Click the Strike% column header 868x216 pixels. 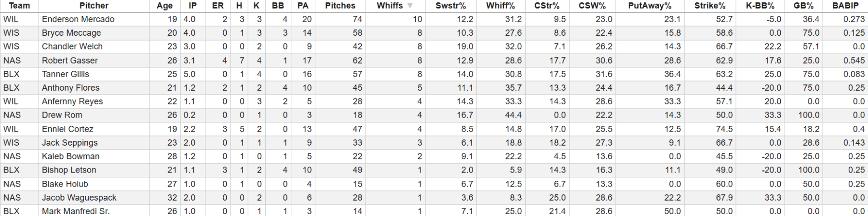click(x=709, y=6)
